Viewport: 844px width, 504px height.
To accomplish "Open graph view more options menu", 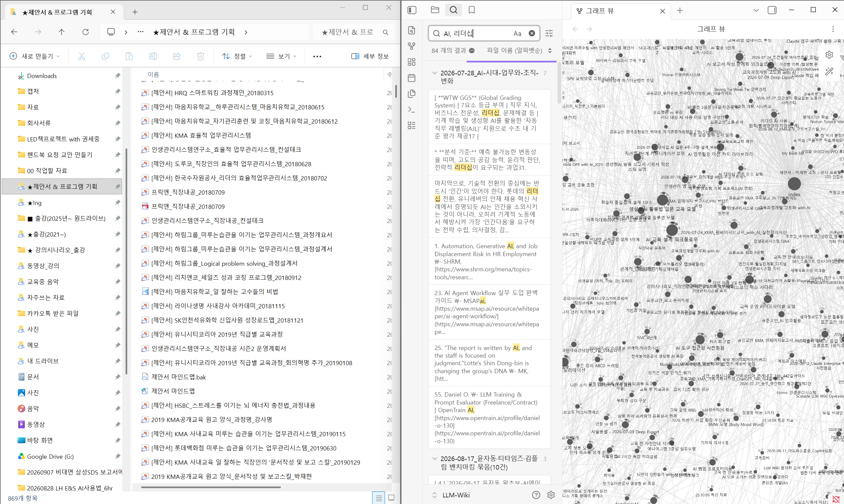I will (833, 29).
